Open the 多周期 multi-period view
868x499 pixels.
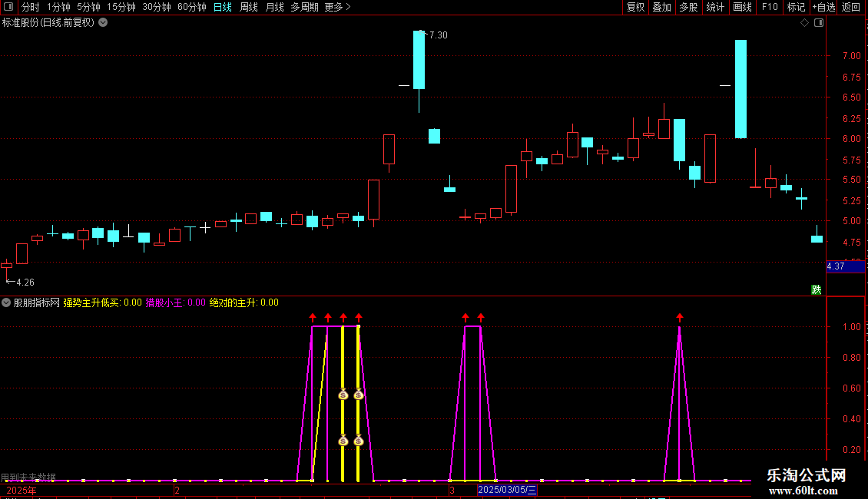(x=304, y=7)
